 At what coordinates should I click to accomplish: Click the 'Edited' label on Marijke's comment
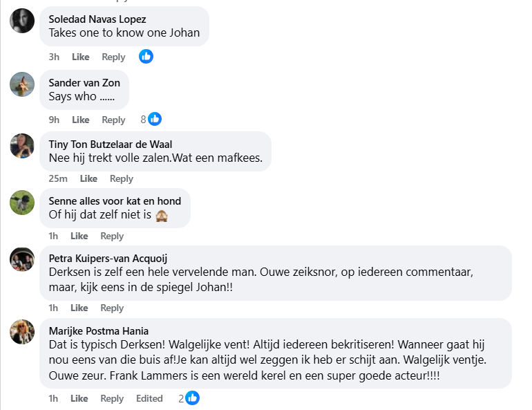point(149,398)
